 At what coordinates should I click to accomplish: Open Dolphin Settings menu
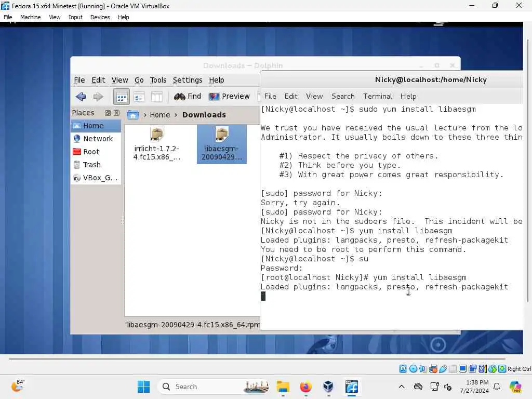(x=187, y=80)
